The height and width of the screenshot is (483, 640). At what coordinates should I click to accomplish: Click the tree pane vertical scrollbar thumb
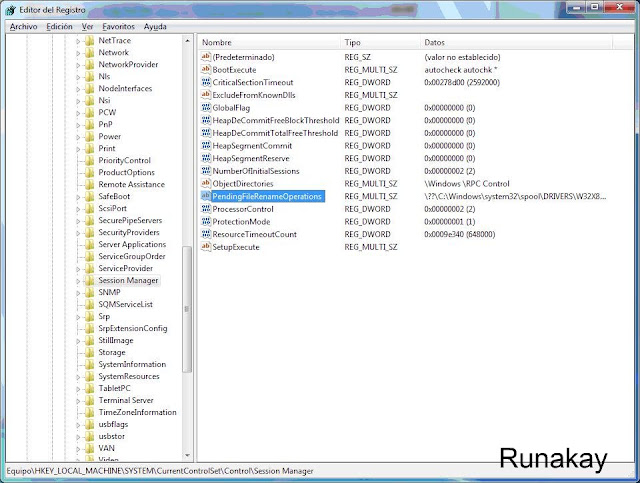(187, 309)
